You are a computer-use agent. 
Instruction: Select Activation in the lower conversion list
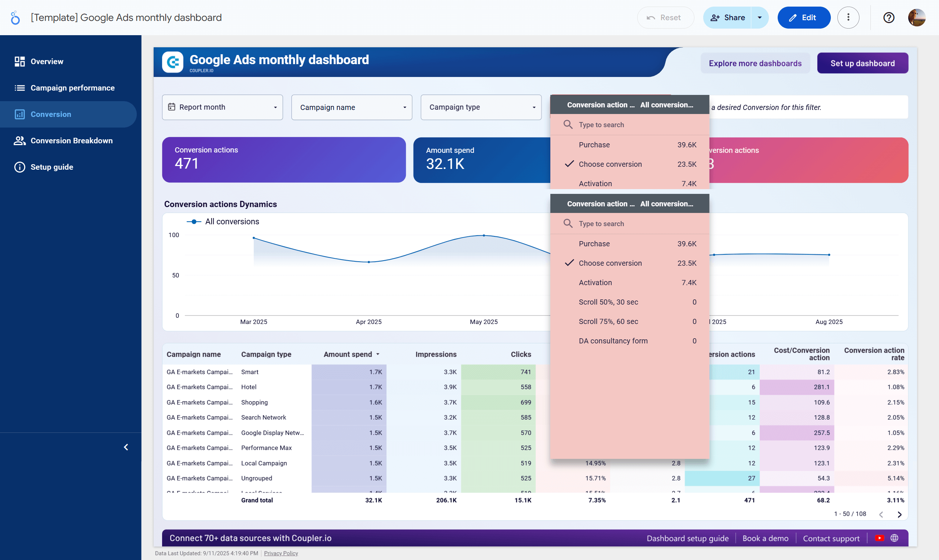[630, 283]
